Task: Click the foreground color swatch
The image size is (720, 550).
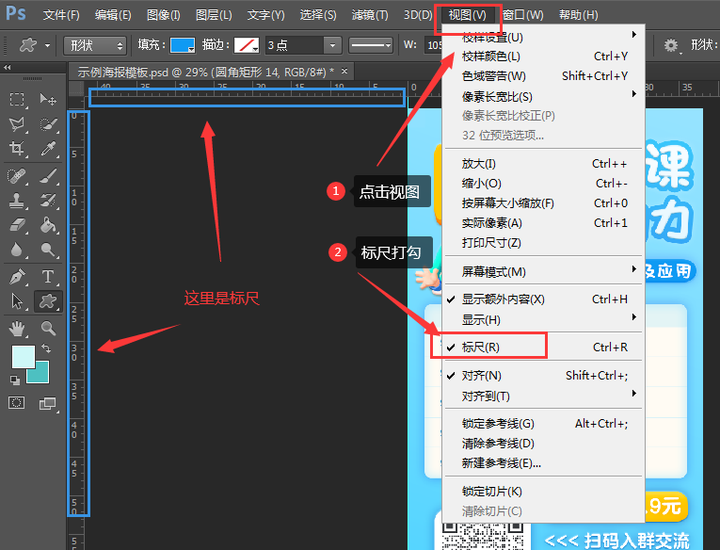Action: point(22,356)
